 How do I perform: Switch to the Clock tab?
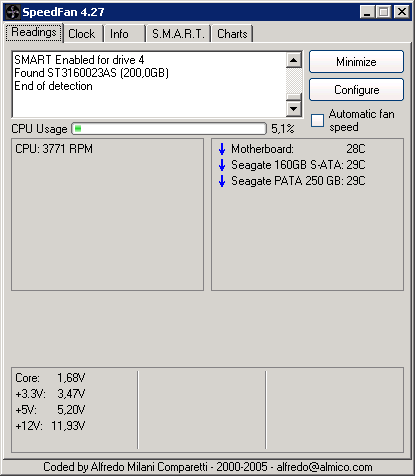83,34
